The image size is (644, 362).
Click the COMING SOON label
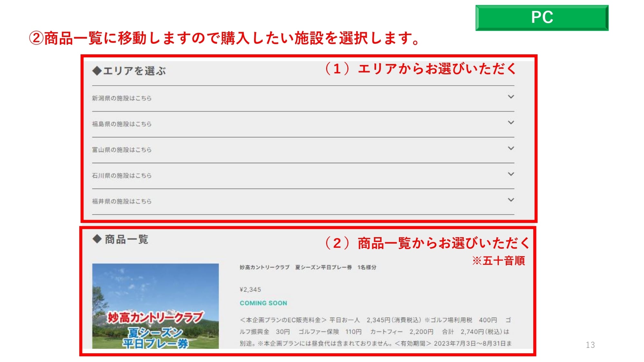[263, 303]
